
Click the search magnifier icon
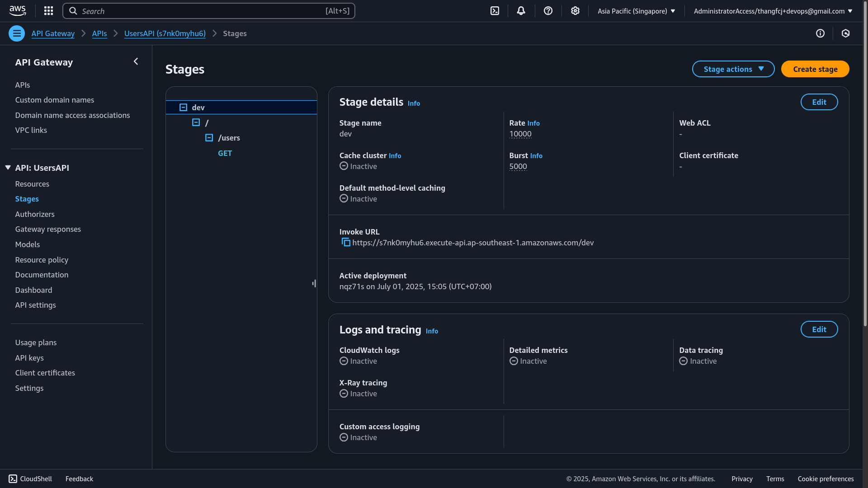[x=73, y=11]
